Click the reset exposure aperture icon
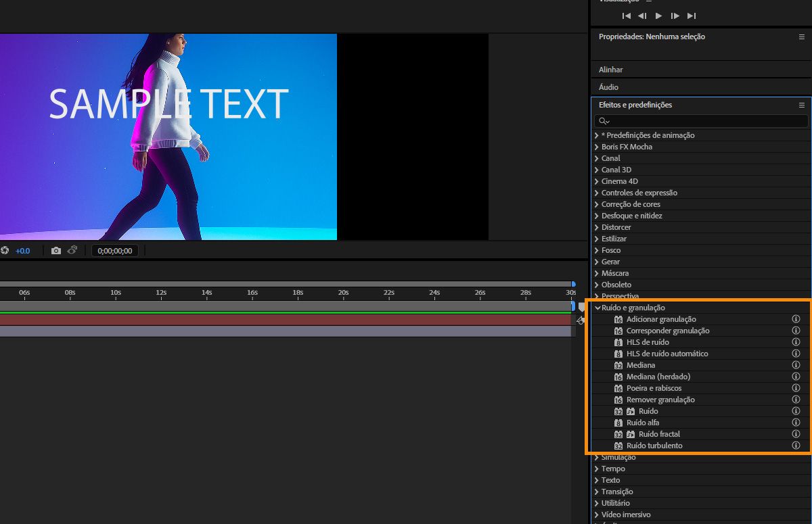The height and width of the screenshot is (524, 812). tap(5, 251)
